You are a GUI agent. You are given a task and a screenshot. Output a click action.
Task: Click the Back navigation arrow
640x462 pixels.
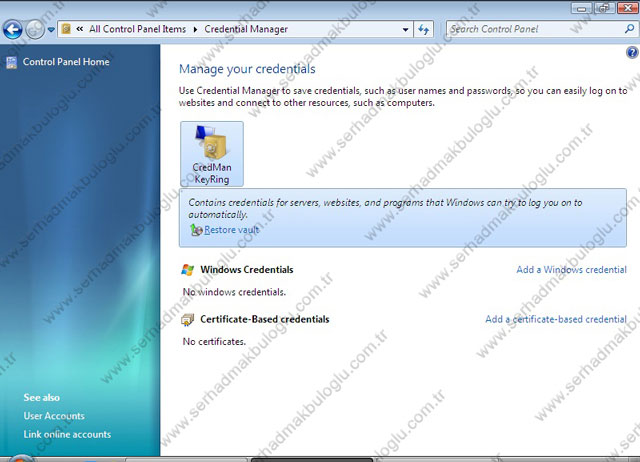[x=13, y=29]
